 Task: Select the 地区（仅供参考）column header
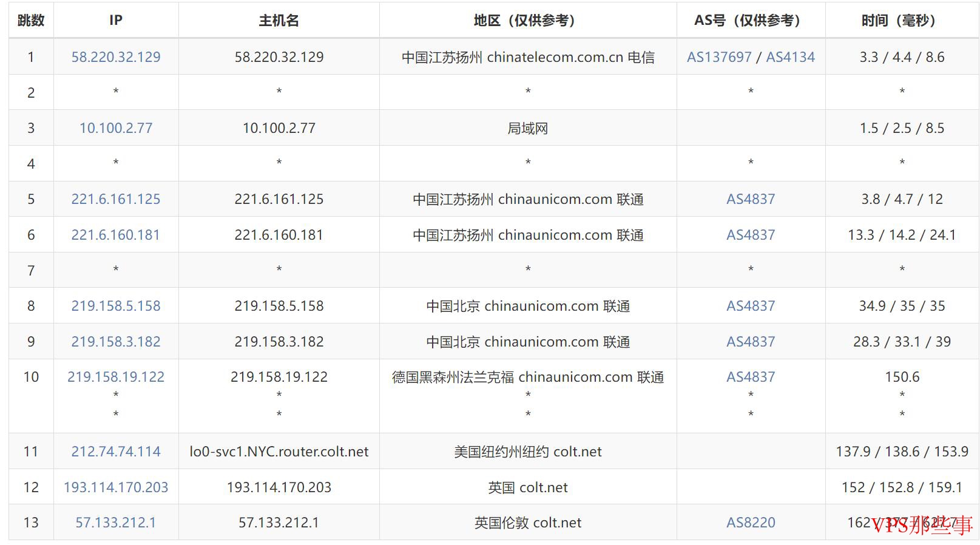(528, 21)
